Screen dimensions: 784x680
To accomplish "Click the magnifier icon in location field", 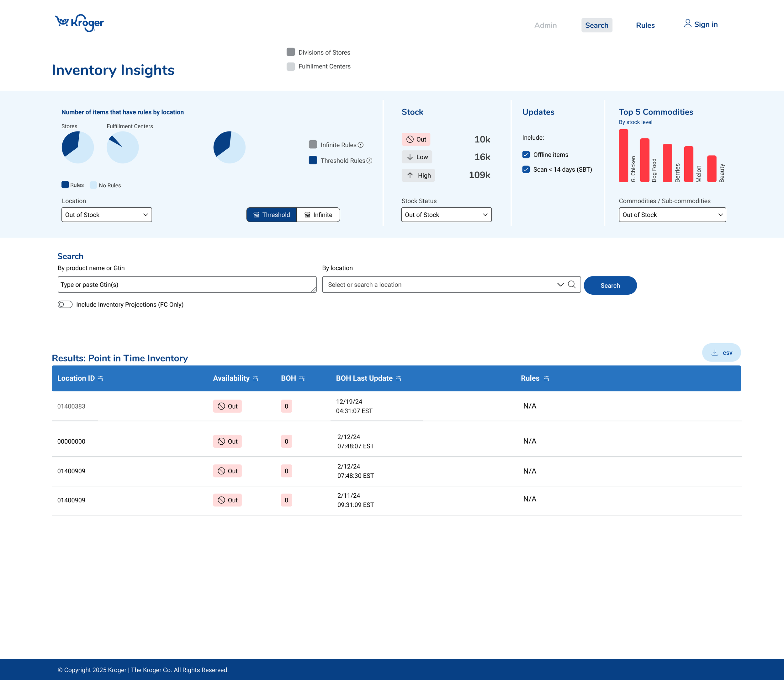I will [x=572, y=285].
